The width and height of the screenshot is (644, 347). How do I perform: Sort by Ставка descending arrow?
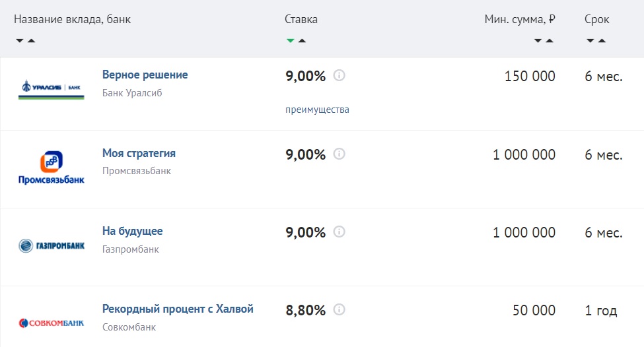pyautogui.click(x=290, y=41)
